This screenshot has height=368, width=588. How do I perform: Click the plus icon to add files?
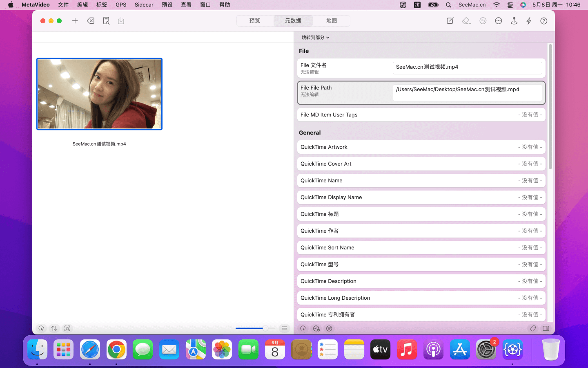click(x=75, y=21)
